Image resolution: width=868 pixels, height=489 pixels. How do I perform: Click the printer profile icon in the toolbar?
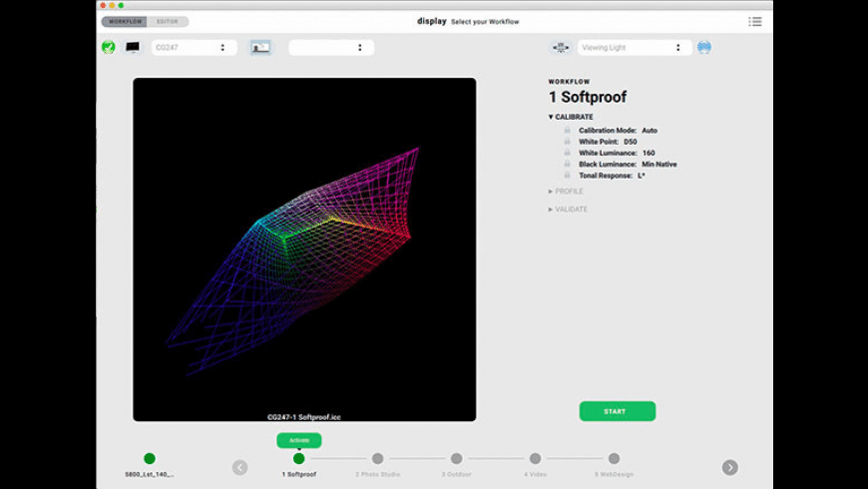point(260,47)
